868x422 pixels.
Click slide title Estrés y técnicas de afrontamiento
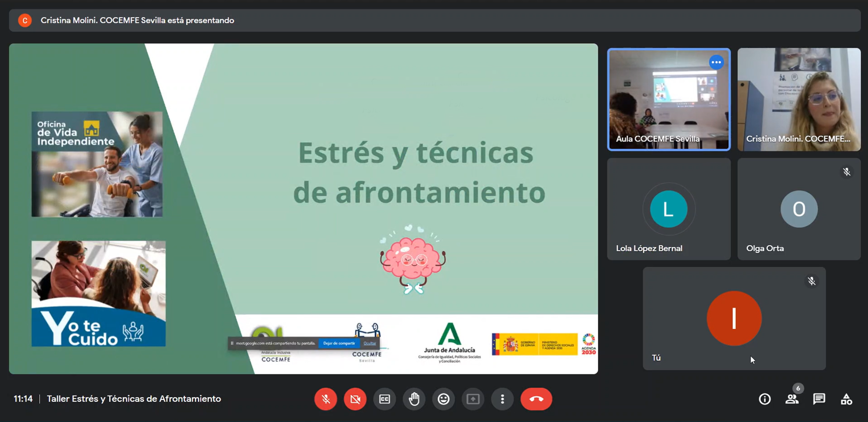419,172
